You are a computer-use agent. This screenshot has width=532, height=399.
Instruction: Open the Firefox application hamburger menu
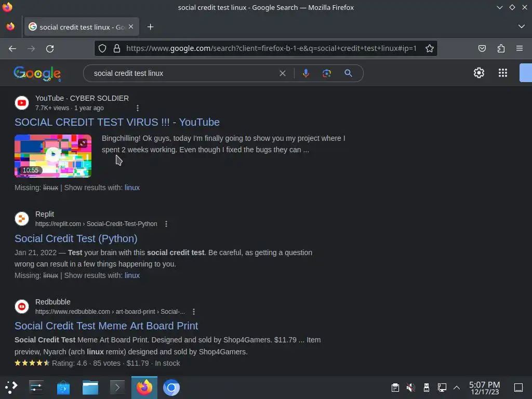tap(520, 48)
